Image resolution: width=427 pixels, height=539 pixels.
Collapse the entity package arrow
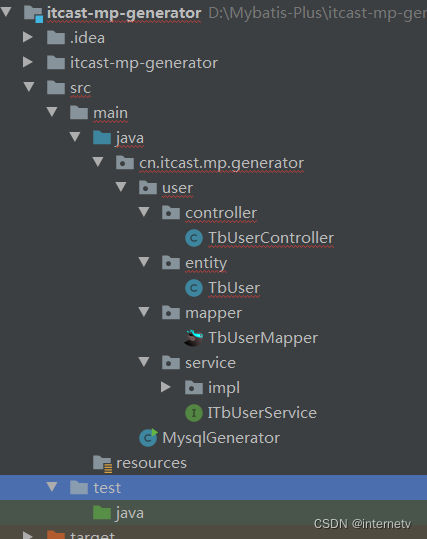[144, 262]
